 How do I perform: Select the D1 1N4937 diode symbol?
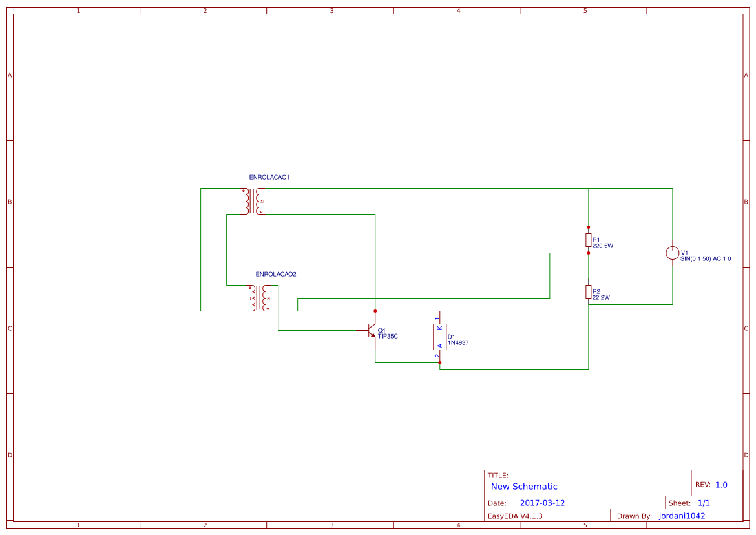tap(439, 337)
